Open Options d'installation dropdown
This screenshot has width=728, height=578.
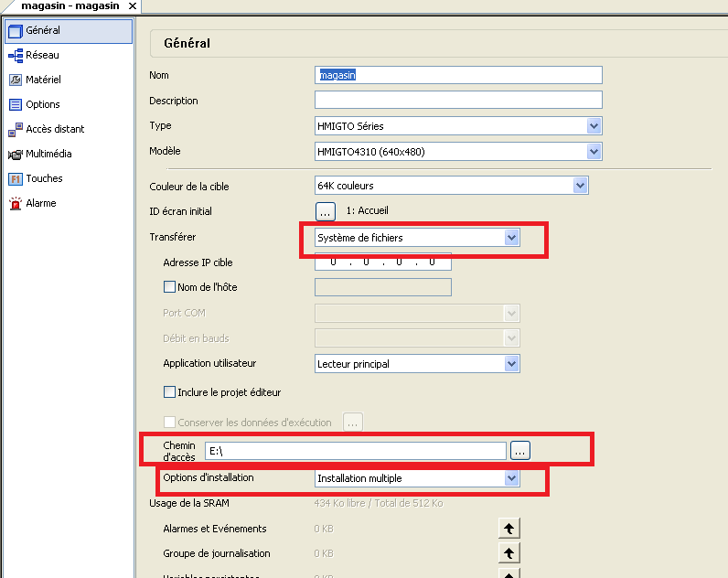click(511, 478)
